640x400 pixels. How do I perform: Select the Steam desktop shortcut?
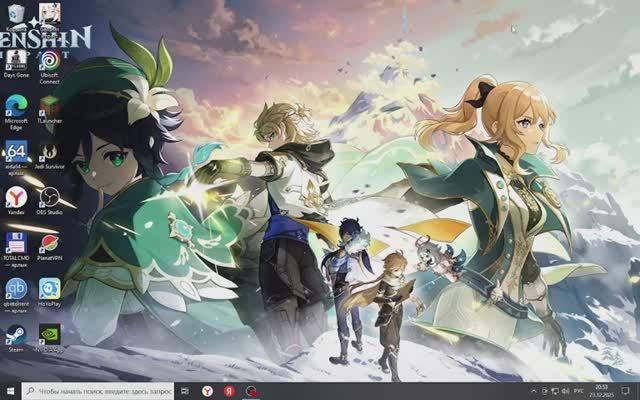pos(16,338)
